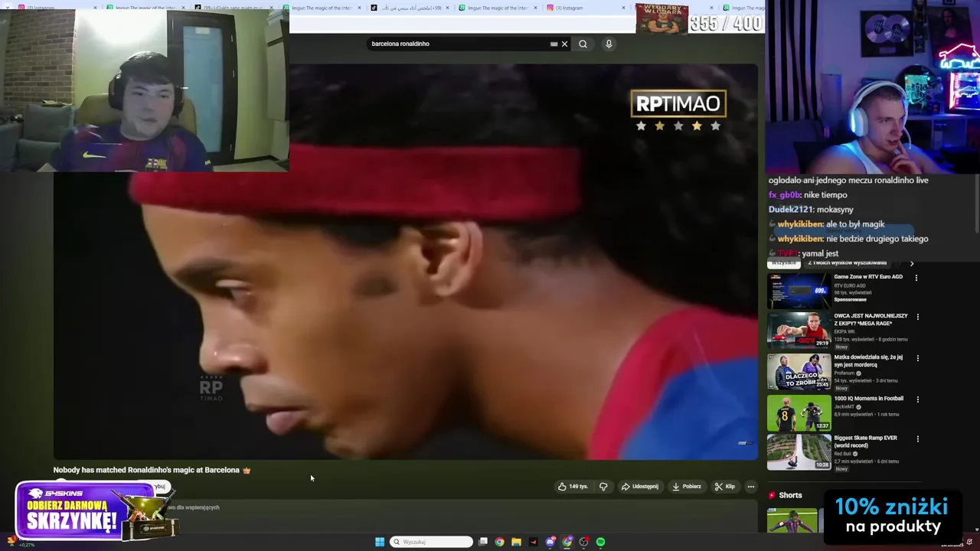This screenshot has width=980, height=551.
Task: Click chat username 'whykikiben' on 'ale to był magik'
Action: tap(800, 224)
